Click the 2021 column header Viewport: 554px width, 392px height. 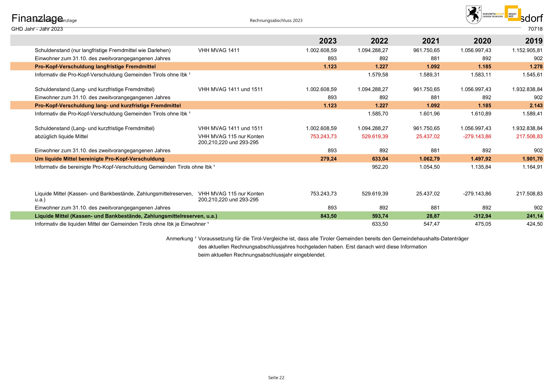[431, 41]
